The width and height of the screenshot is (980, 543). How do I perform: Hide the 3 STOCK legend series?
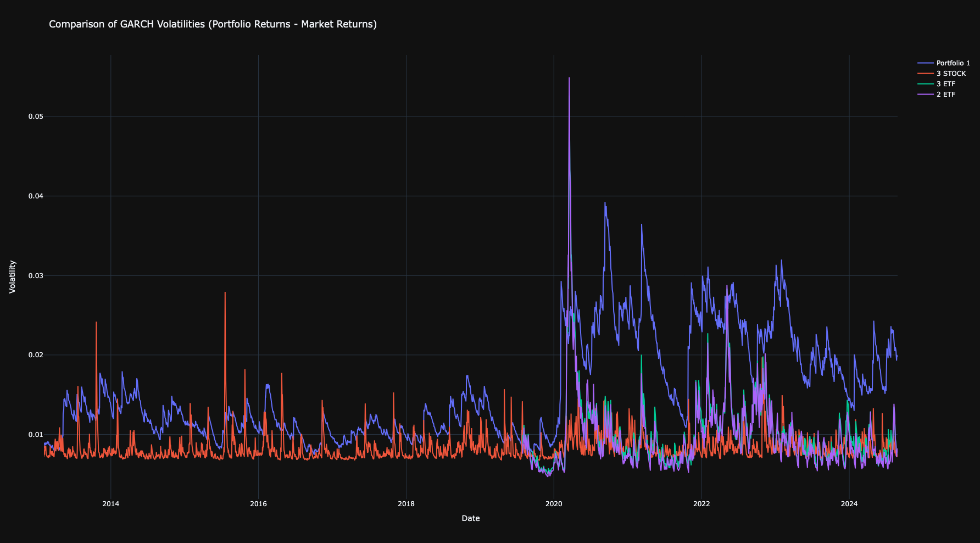(942, 74)
